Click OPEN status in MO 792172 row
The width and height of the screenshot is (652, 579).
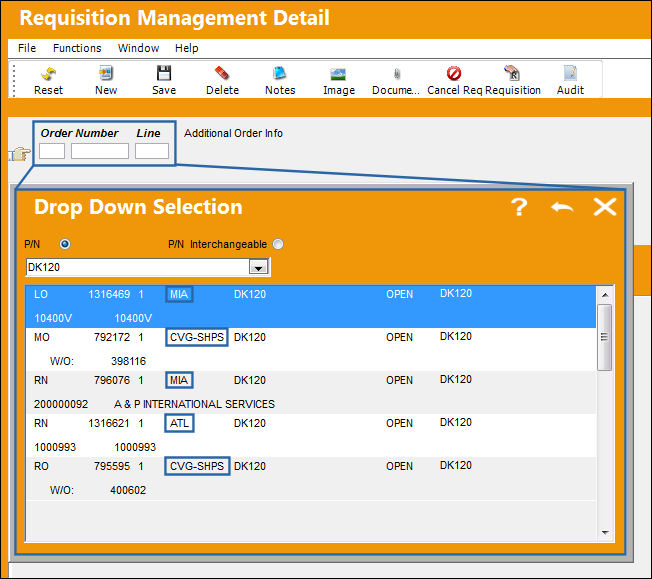click(x=399, y=337)
